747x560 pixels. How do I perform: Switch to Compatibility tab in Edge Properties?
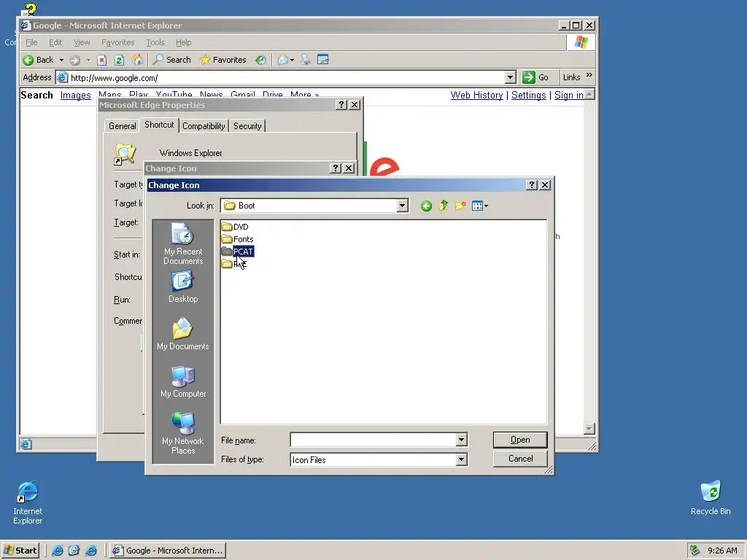click(204, 125)
